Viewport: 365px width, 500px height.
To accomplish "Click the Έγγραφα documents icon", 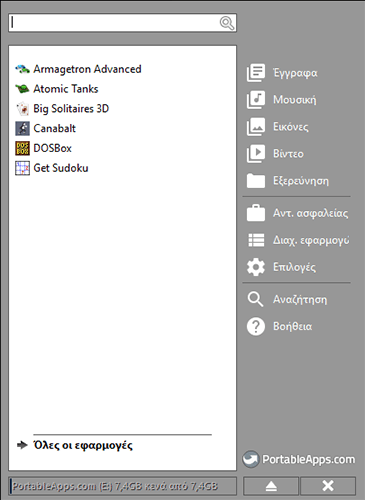I will click(x=256, y=73).
